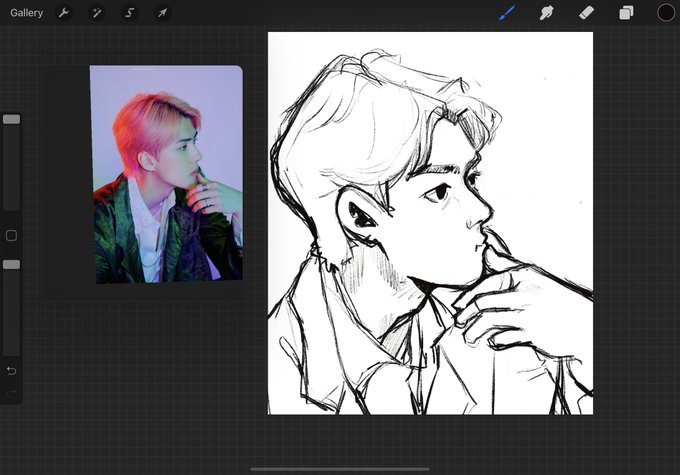Click the pink-haired reference photo
This screenshot has height=475, width=680.
click(167, 174)
